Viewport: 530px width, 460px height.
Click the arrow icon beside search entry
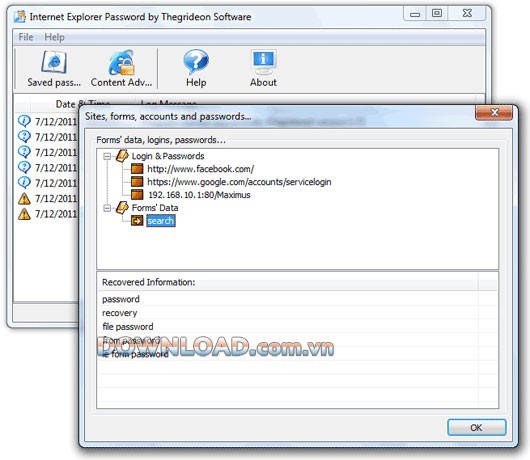137,221
